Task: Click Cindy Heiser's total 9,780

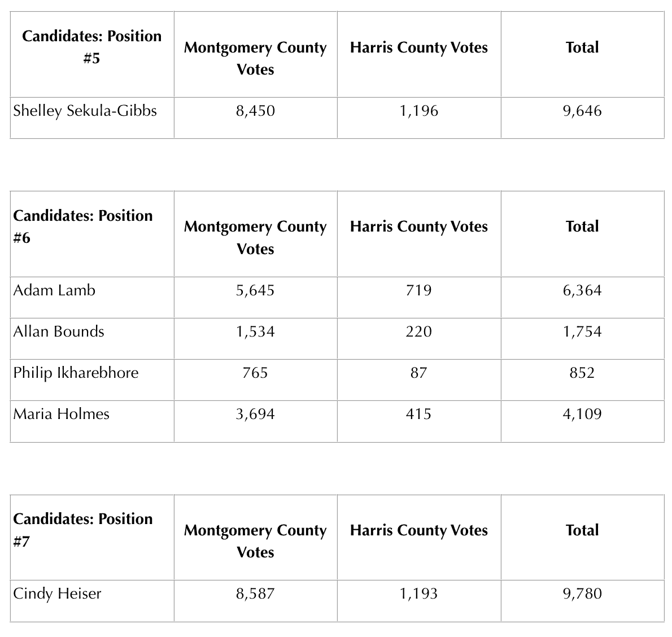Action: (582, 594)
